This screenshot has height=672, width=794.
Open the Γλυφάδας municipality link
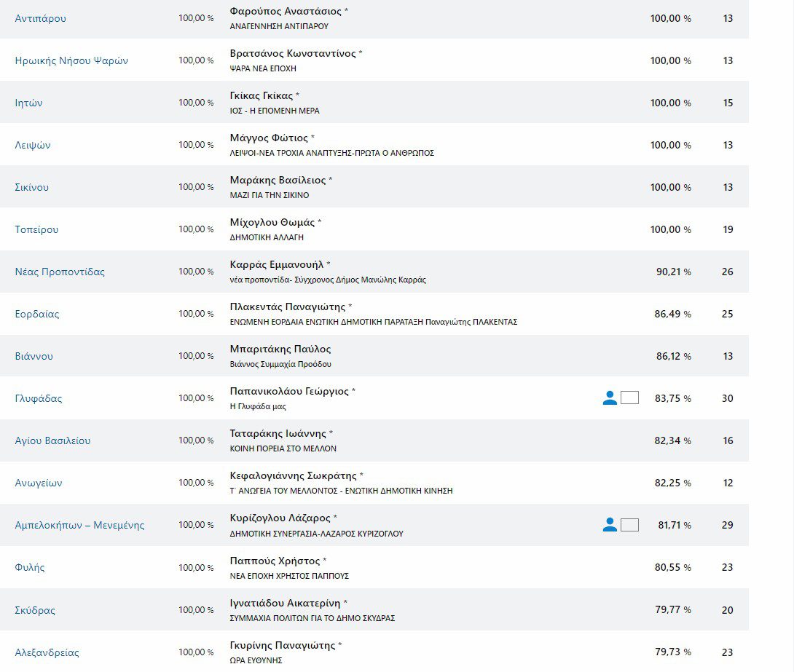click(x=39, y=398)
